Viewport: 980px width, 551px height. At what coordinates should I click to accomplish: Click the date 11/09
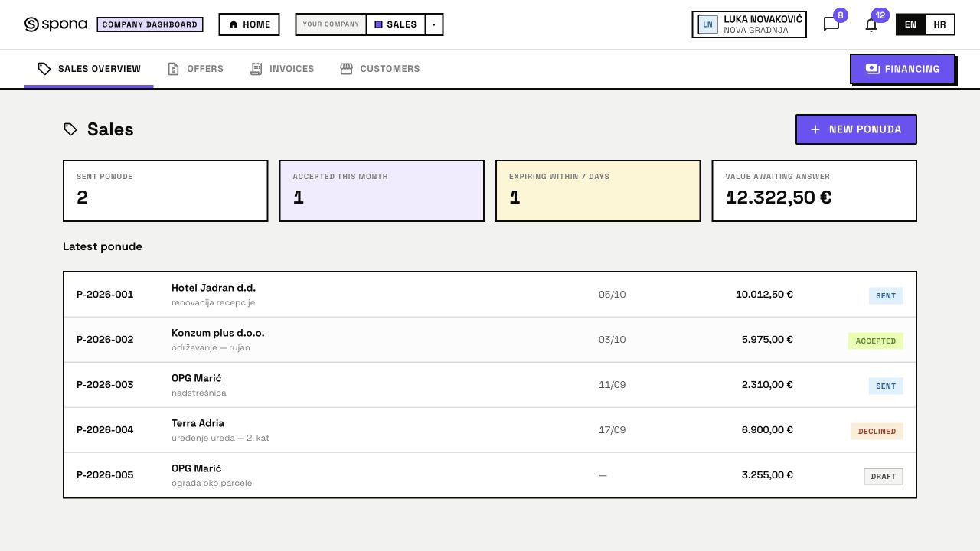(612, 385)
